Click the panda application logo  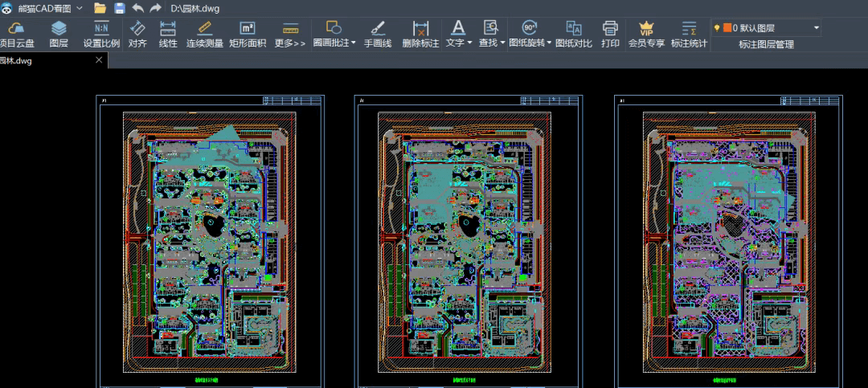click(x=6, y=8)
